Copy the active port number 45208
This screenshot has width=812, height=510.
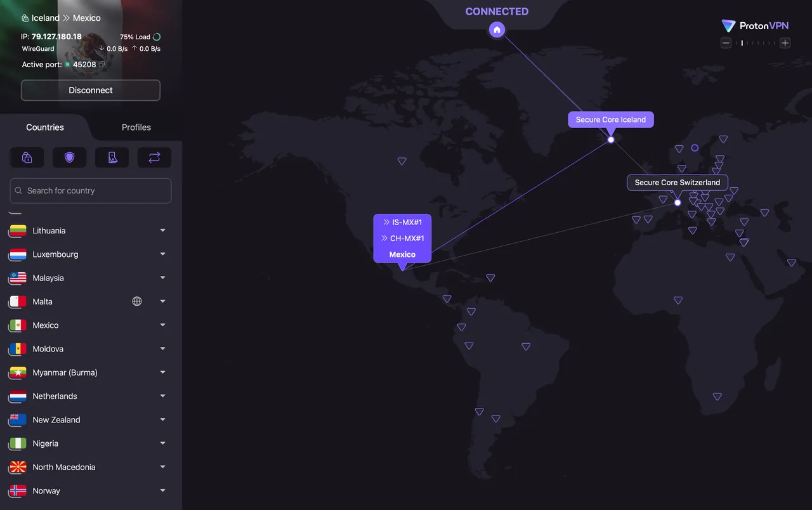coord(101,65)
